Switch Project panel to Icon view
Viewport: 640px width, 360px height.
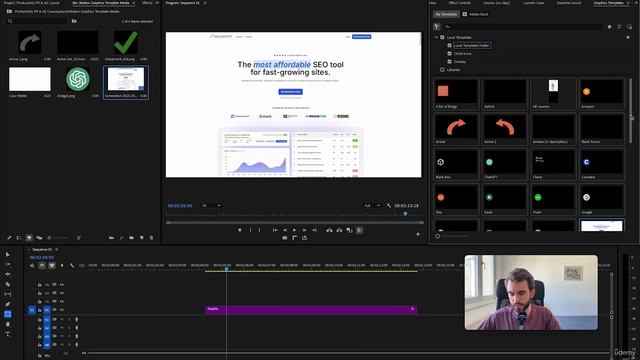[29, 238]
